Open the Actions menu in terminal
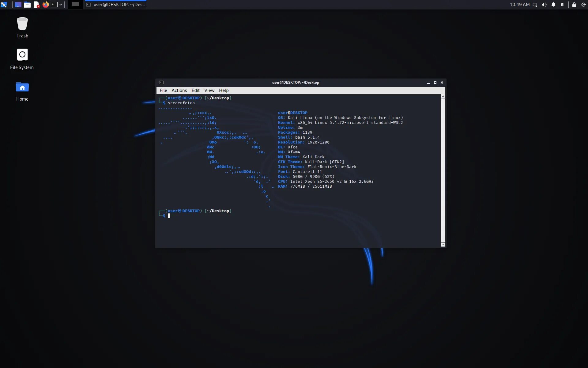Image resolution: width=588 pixels, height=368 pixels. click(x=179, y=90)
